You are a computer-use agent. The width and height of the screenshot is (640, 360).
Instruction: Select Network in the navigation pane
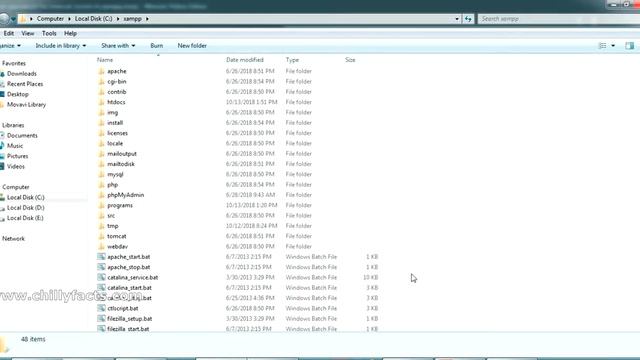13,238
